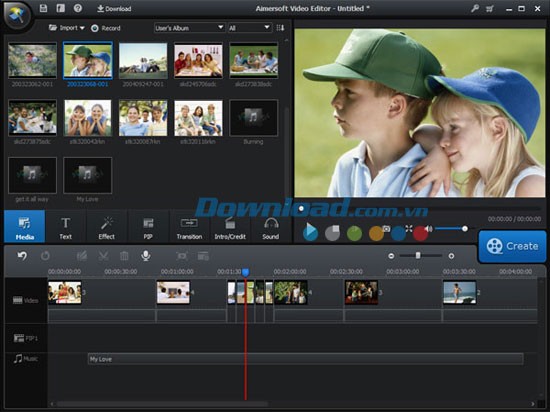Click the Download button in title bar

[x=114, y=8]
